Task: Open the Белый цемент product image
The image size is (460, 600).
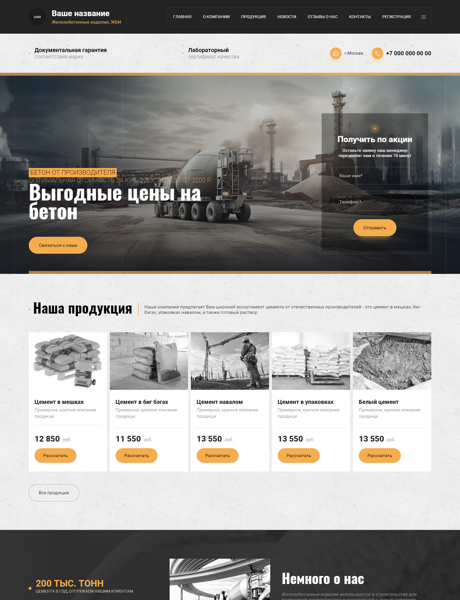Action: pyautogui.click(x=392, y=361)
